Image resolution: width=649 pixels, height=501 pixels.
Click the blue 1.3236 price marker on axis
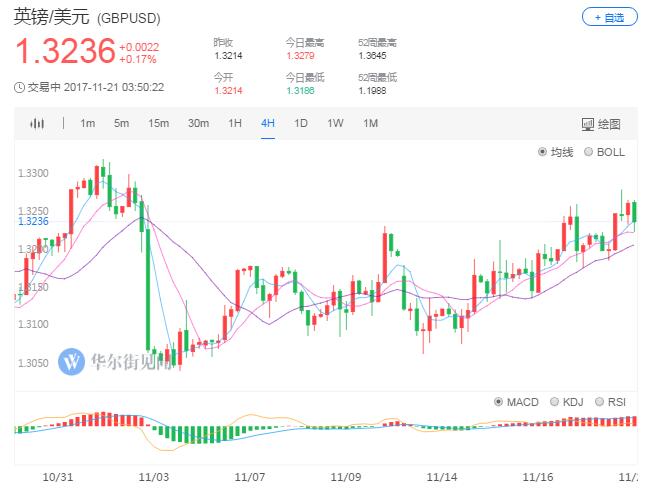tap(33, 222)
